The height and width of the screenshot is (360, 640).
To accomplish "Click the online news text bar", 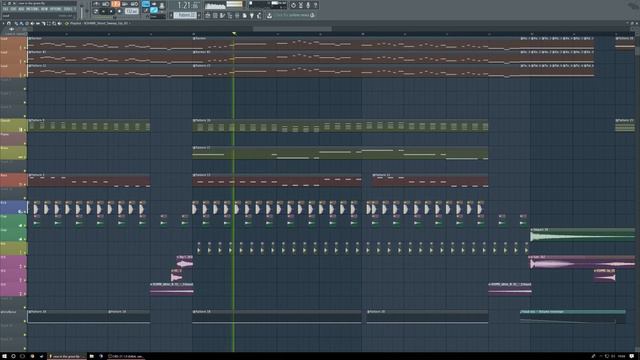I will pos(292,15).
